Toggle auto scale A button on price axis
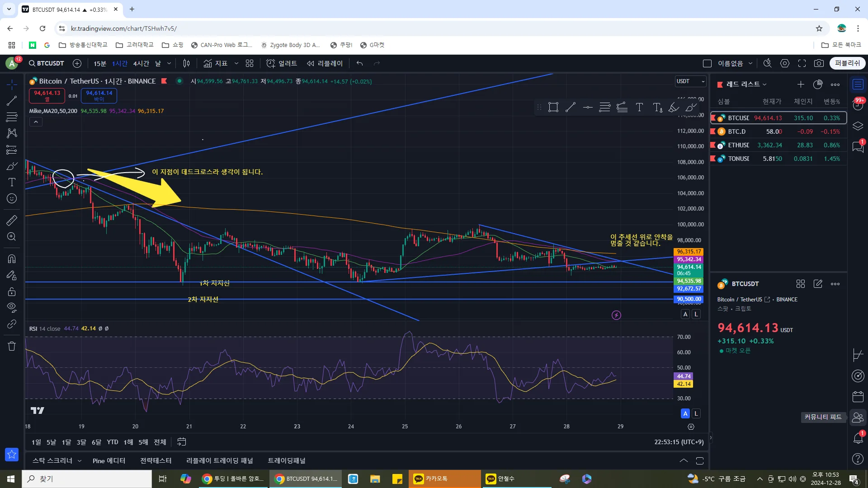868x488 pixels. (x=685, y=314)
